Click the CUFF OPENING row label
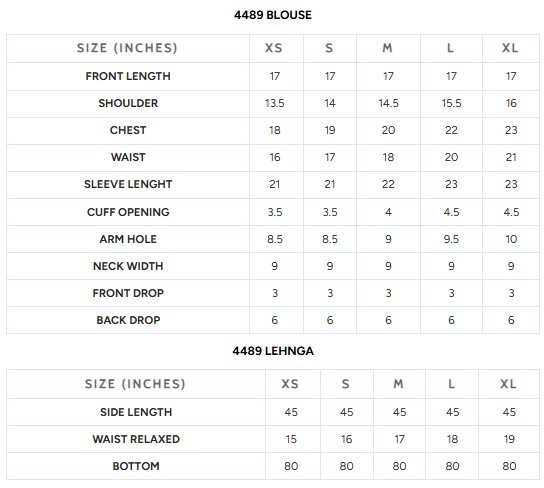The image size is (544, 488). 128,212
